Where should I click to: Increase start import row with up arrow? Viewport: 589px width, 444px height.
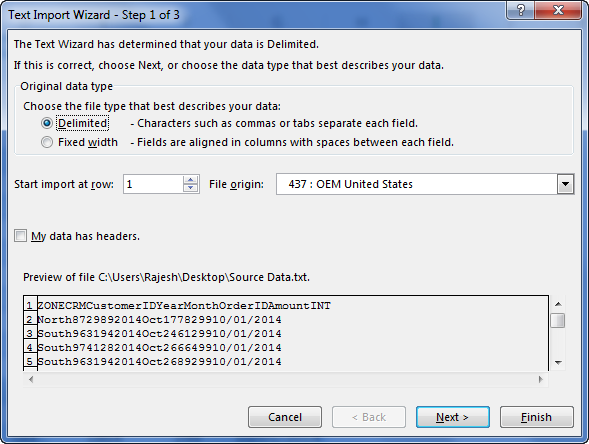[x=190, y=180]
